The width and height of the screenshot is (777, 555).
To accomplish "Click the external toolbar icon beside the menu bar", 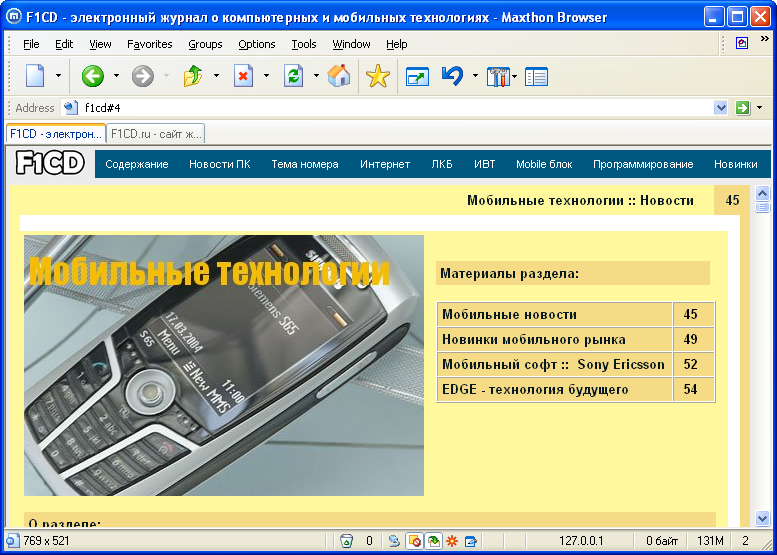I will (x=742, y=44).
